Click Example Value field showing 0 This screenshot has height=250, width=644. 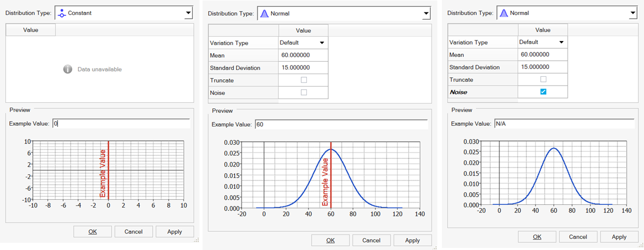[x=121, y=123]
